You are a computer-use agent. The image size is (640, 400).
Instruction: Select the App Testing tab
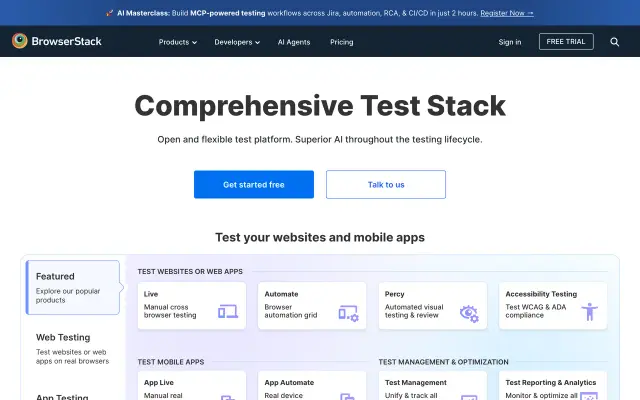tap(62, 397)
